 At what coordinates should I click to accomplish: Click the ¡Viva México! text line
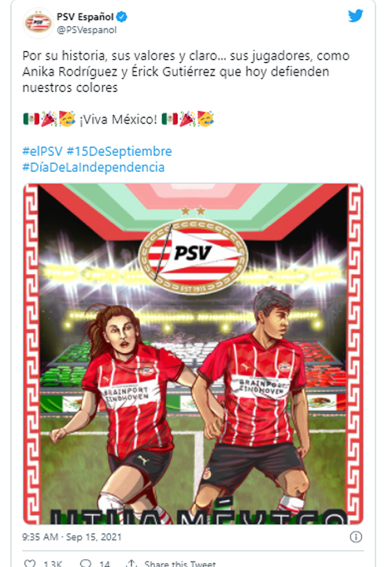pos(119,120)
